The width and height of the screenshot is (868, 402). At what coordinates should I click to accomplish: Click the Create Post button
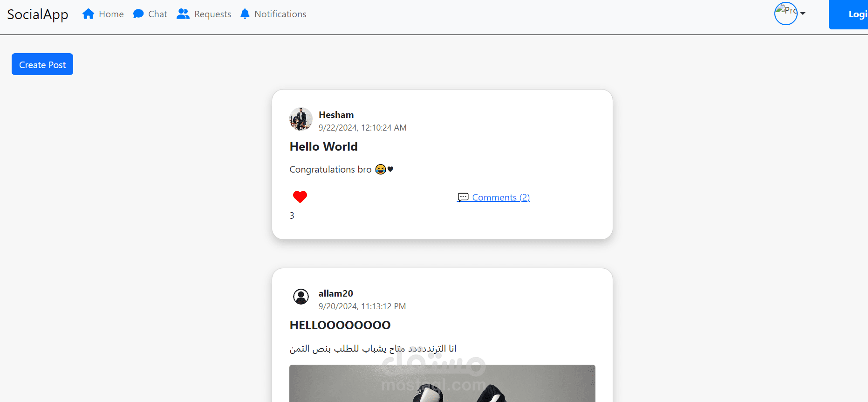[42, 64]
